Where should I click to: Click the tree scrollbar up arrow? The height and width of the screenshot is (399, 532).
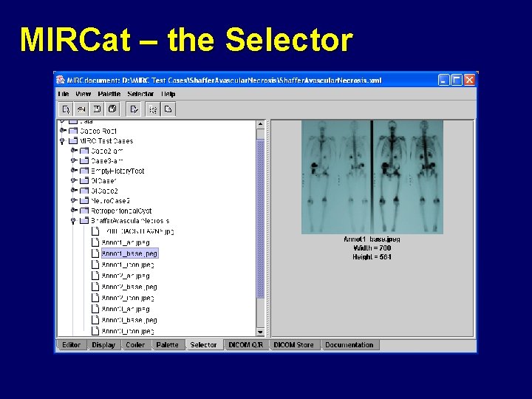point(260,124)
